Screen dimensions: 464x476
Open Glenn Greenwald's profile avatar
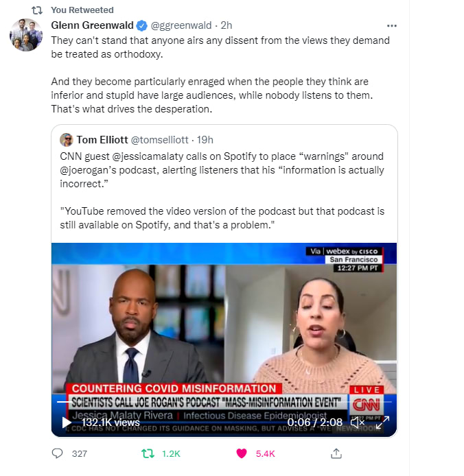pyautogui.click(x=26, y=35)
